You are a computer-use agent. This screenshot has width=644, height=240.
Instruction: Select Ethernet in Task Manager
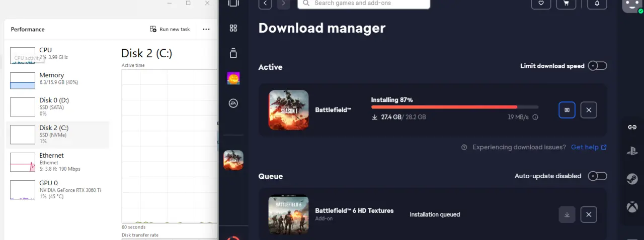click(57, 162)
